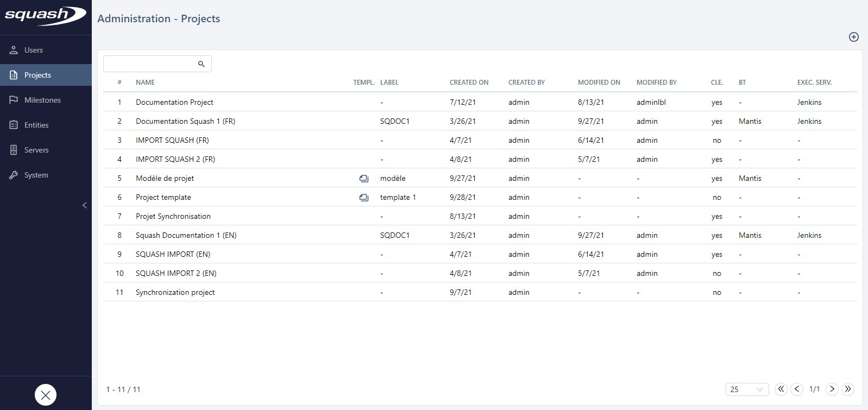868x410 pixels.
Task: Go to first page arrow
Action: (x=781, y=389)
